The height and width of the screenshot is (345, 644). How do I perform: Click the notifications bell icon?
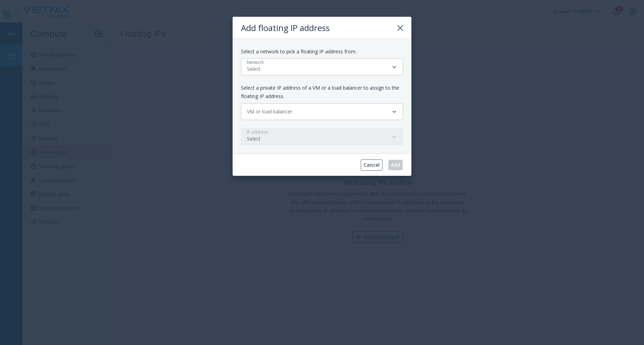616,11
